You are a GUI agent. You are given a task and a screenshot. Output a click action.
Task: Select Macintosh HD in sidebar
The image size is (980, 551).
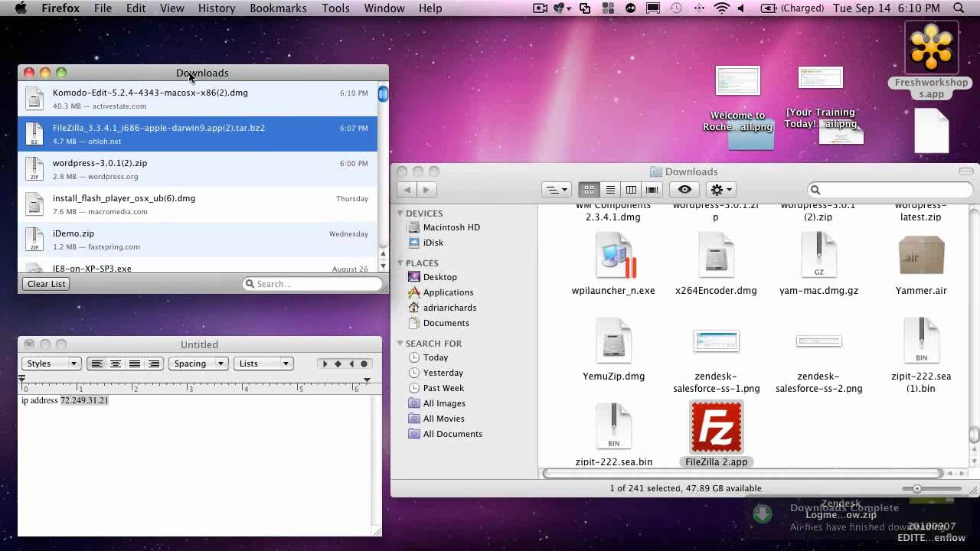[452, 227]
